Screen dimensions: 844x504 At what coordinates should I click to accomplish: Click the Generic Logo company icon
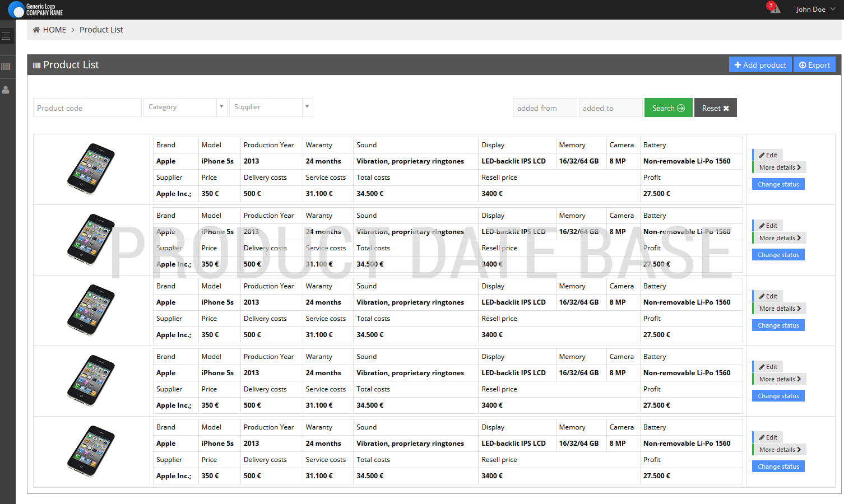[16, 10]
